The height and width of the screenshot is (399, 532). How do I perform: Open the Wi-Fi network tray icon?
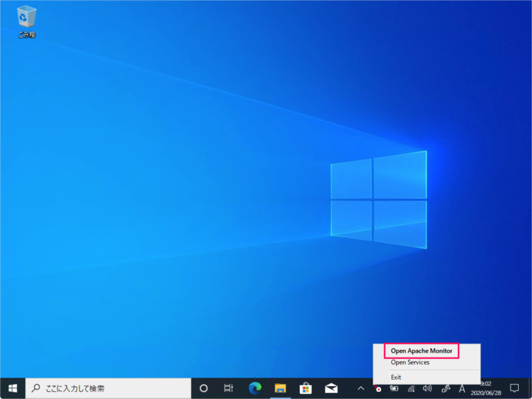411,388
